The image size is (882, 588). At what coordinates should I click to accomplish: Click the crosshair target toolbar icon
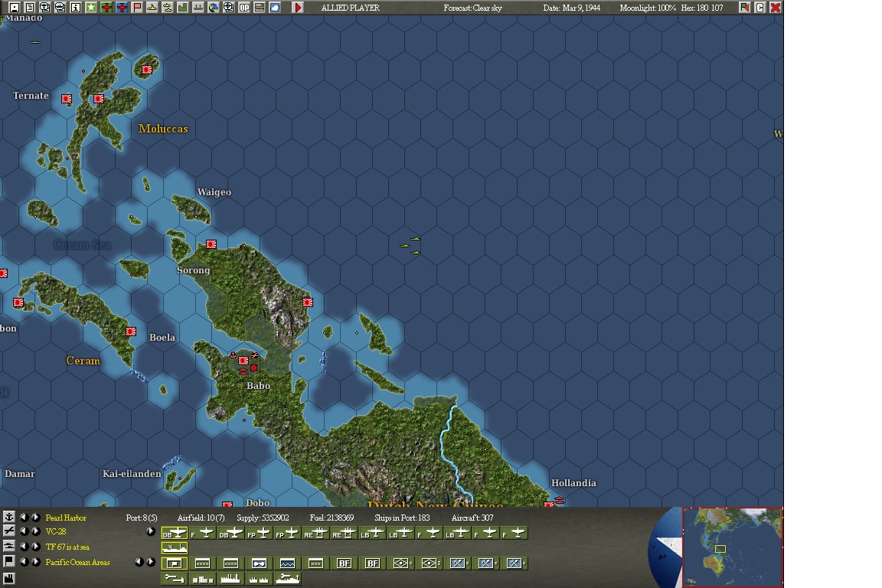pyautogui.click(x=228, y=8)
